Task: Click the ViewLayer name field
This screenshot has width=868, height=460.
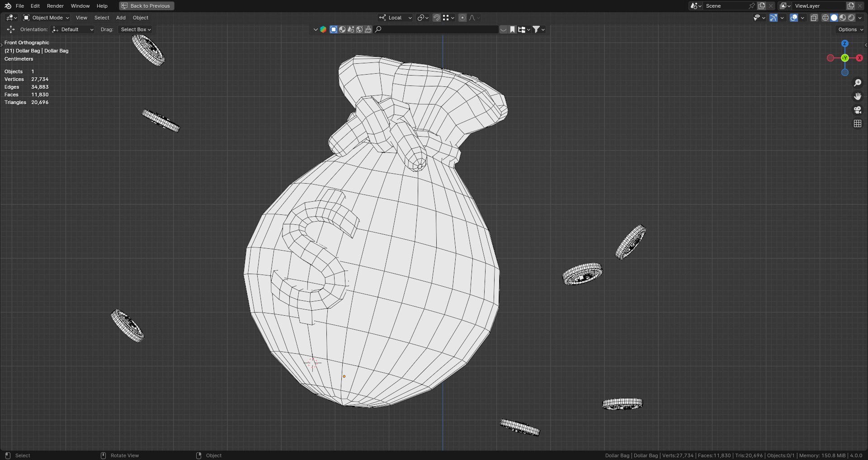Action: pyautogui.click(x=819, y=6)
